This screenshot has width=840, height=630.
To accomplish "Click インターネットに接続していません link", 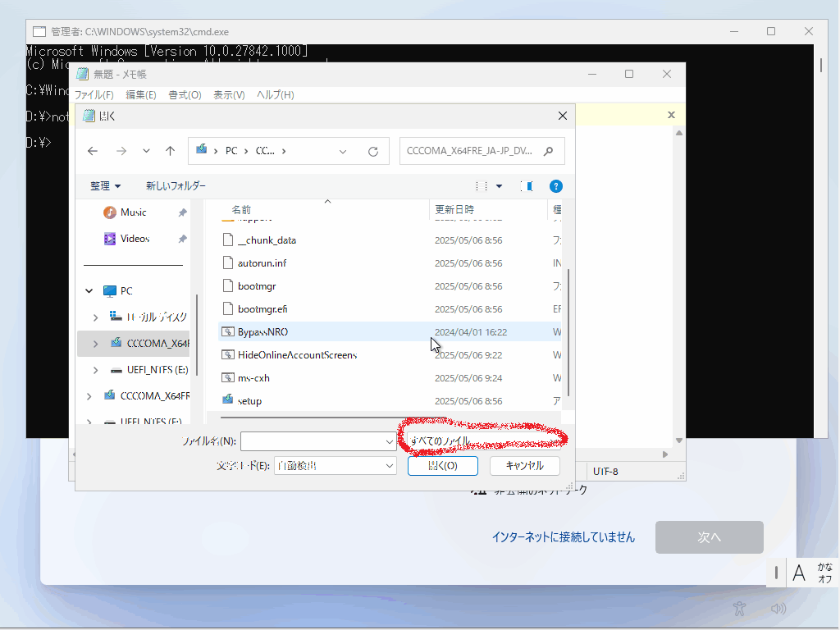I will click(564, 537).
